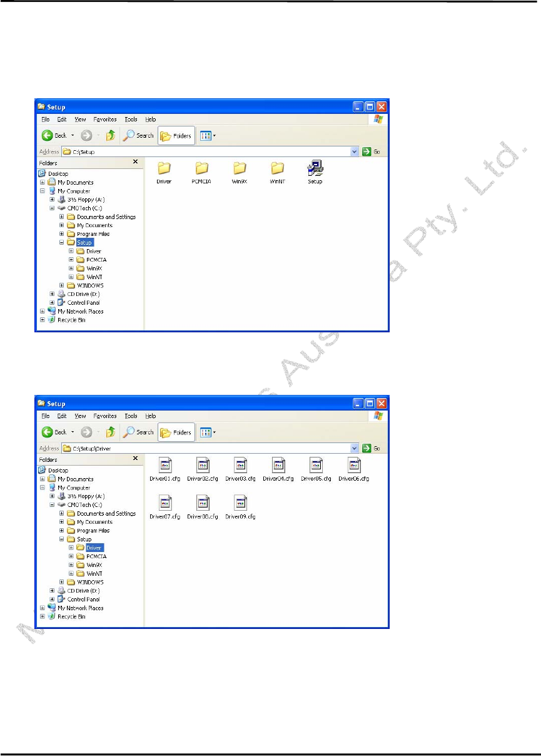The height and width of the screenshot is (756, 541).
Task: Click Forward arrow in C:\Setup window
Action: [x=87, y=135]
